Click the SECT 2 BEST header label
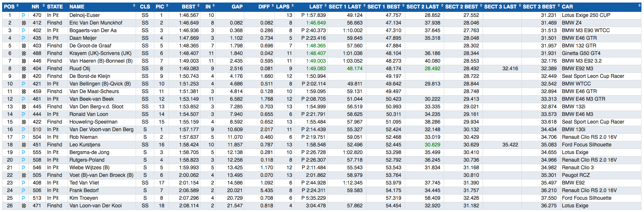The image size is (644, 212). [462, 7]
